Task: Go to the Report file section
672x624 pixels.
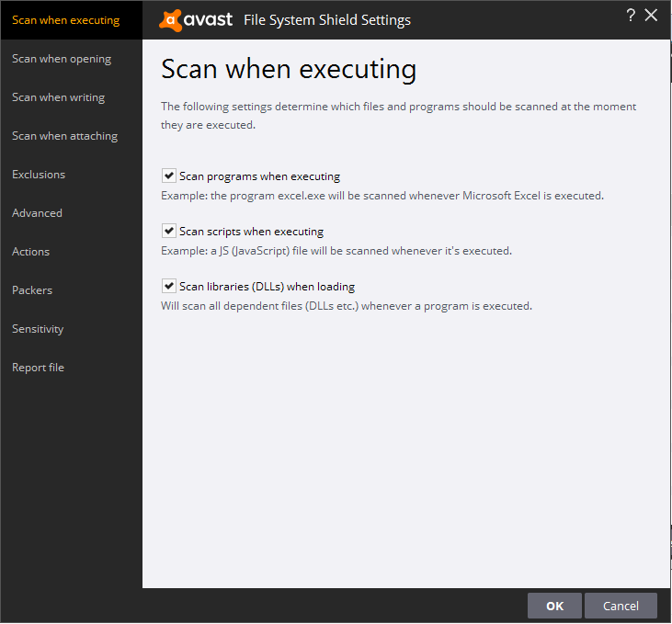Action: click(38, 368)
